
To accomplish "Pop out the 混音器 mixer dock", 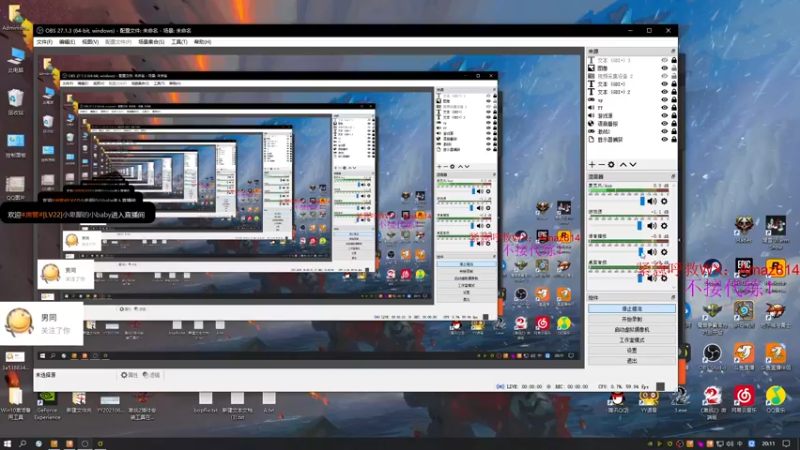I will click(x=673, y=177).
